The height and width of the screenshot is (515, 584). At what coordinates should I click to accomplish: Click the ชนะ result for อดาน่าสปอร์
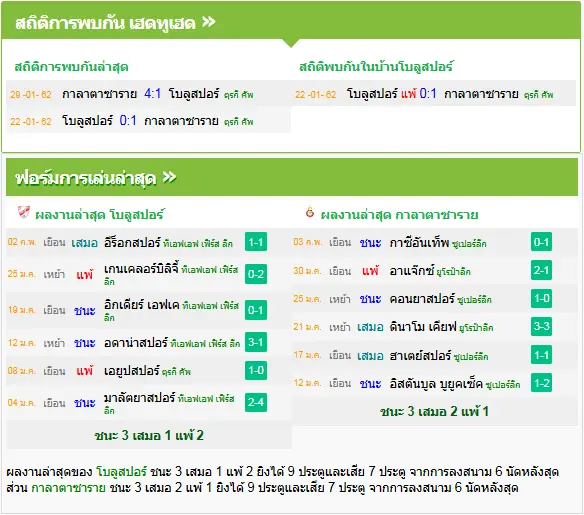[85, 343]
